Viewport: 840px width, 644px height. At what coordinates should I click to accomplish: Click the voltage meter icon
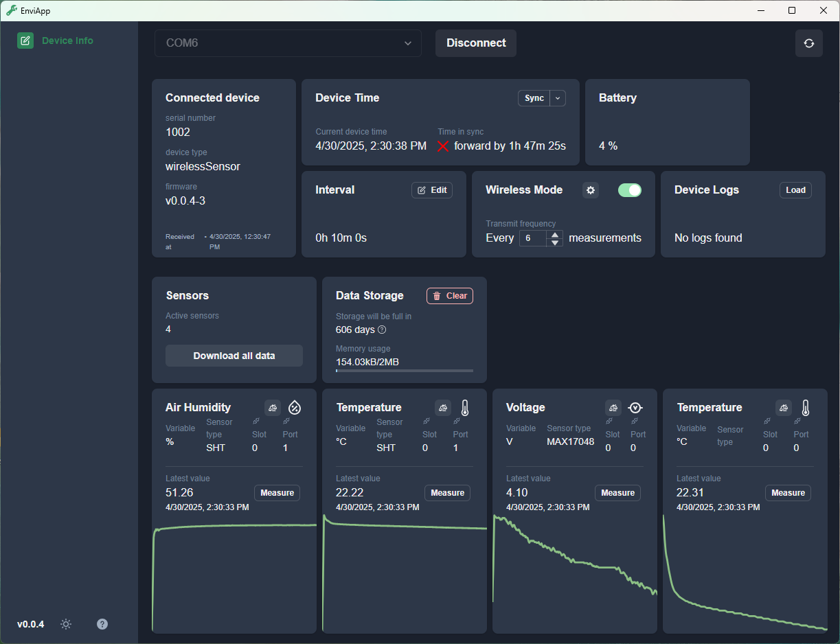click(x=635, y=408)
